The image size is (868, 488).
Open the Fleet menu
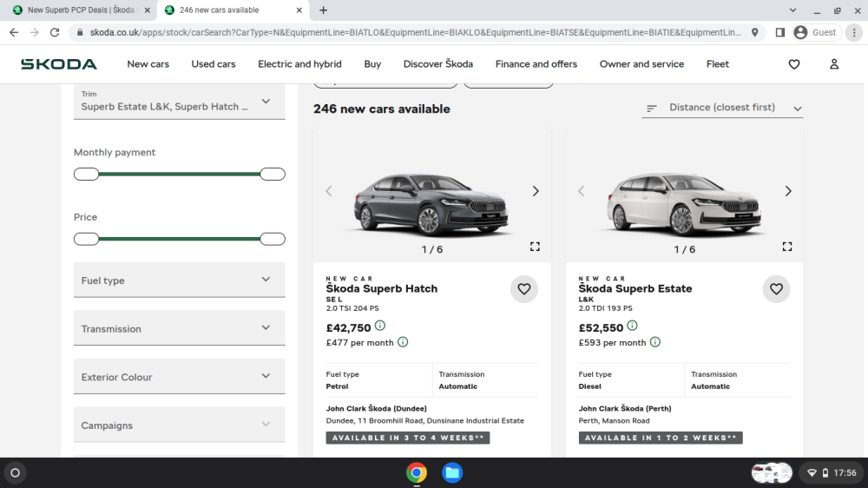coord(718,64)
